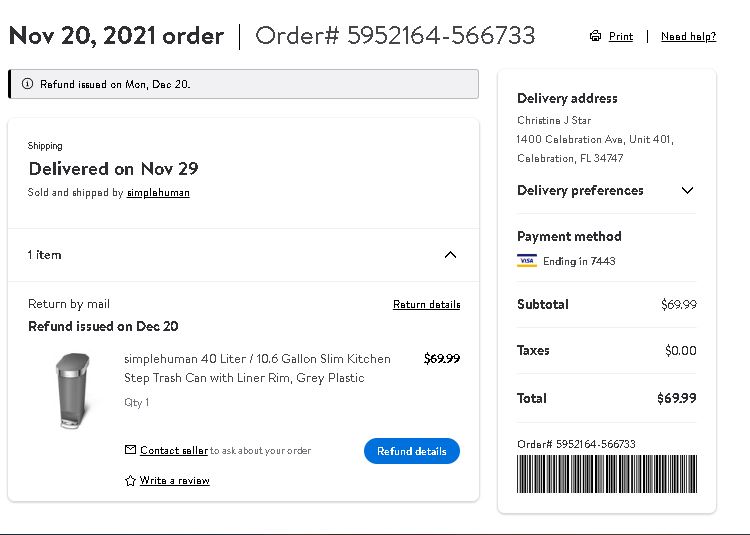Collapse the 1 item section chevron
750x535 pixels.
coord(450,255)
